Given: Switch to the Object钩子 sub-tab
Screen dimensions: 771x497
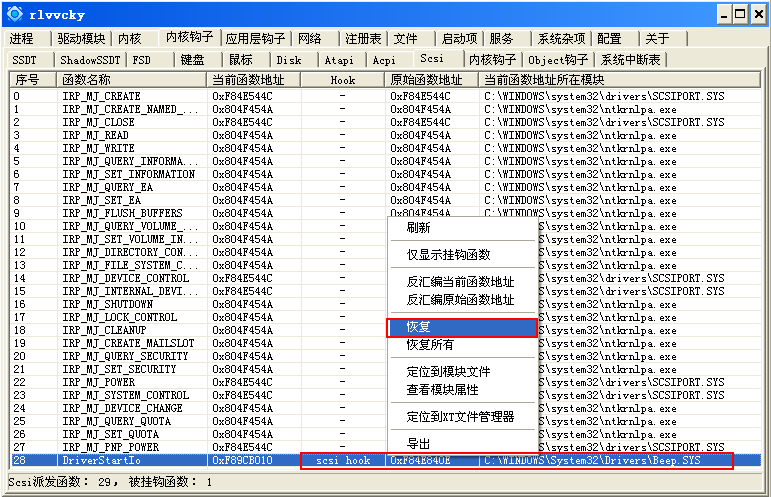Looking at the screenshot, I should point(558,60).
